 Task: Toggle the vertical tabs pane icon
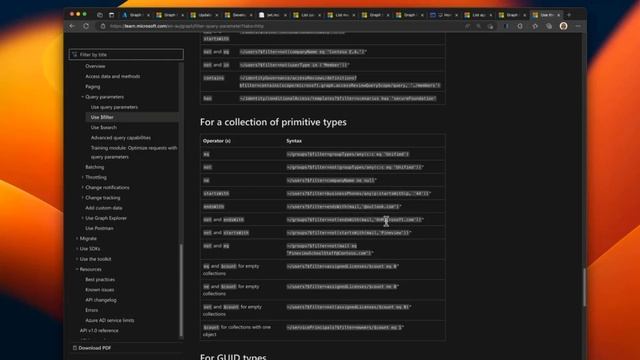(x=100, y=15)
